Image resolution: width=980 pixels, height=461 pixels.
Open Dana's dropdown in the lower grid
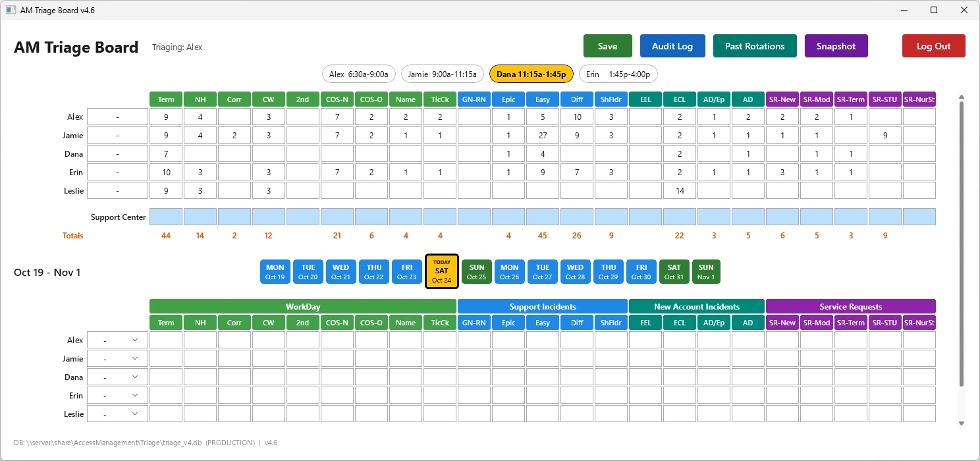(x=118, y=377)
